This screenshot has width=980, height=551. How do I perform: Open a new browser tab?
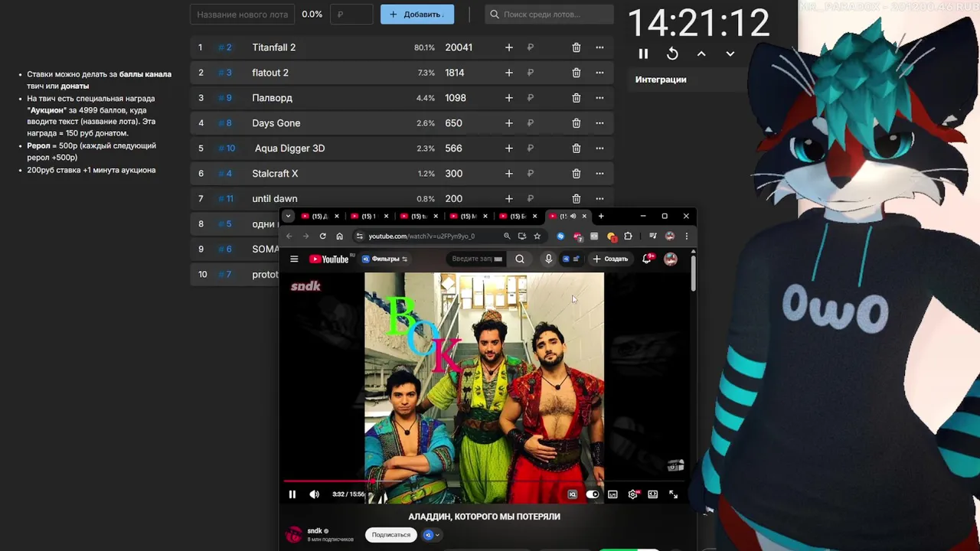(x=601, y=217)
